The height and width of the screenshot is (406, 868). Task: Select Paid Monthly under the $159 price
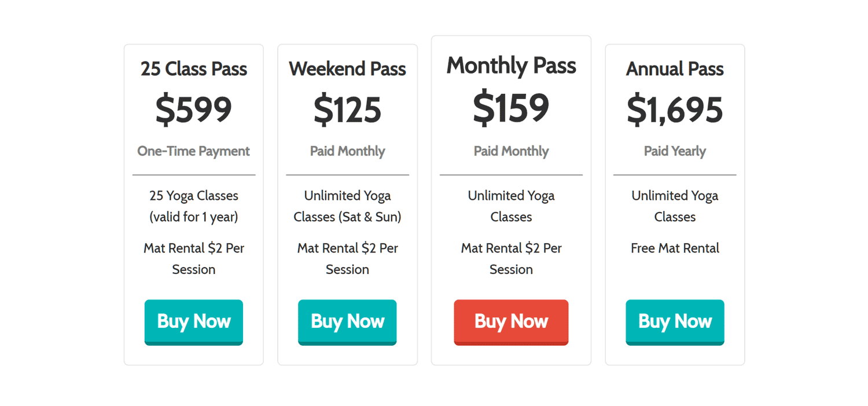511,151
